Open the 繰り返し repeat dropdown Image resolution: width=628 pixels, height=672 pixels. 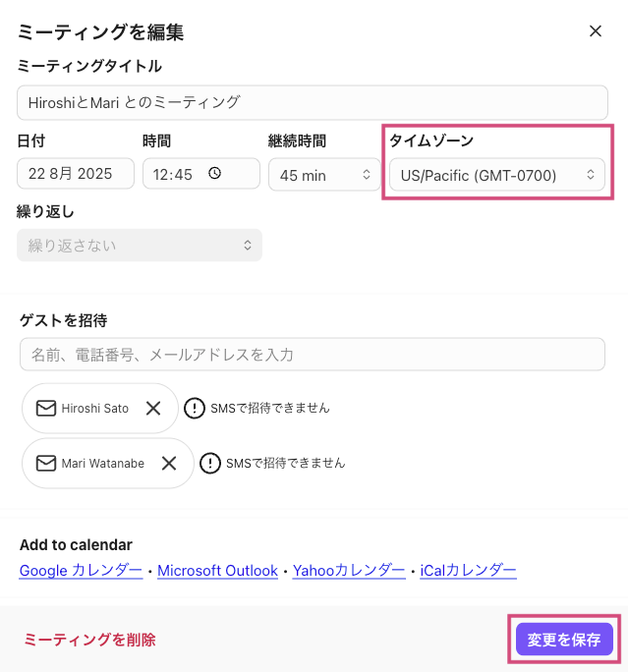(x=140, y=246)
